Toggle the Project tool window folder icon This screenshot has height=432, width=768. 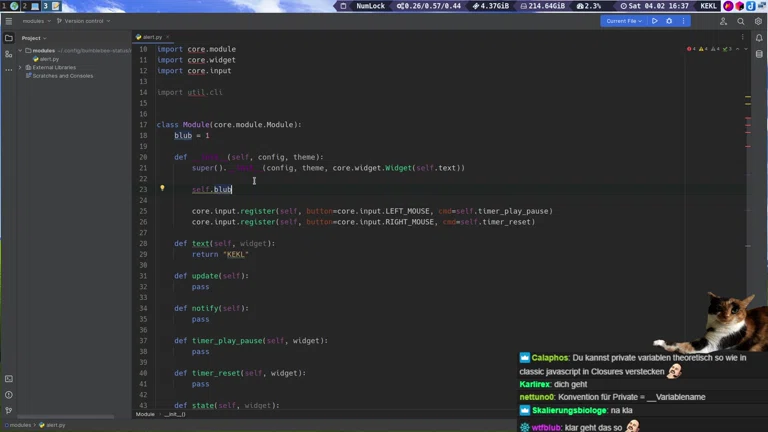pyautogui.click(x=9, y=38)
